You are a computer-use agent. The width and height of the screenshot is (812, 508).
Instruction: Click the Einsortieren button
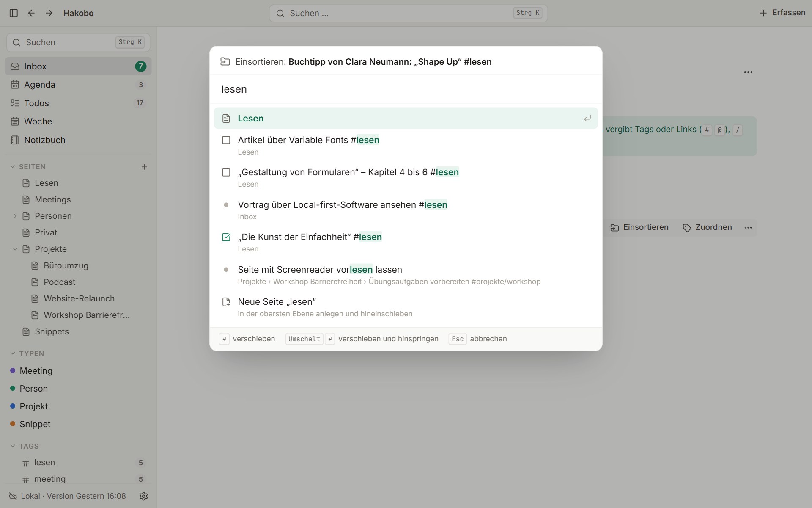point(639,227)
